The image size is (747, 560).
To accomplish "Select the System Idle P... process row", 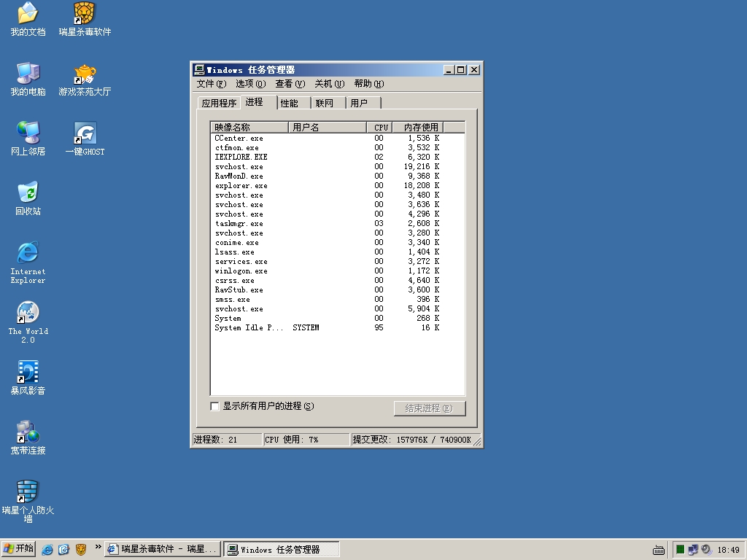I will [338, 327].
